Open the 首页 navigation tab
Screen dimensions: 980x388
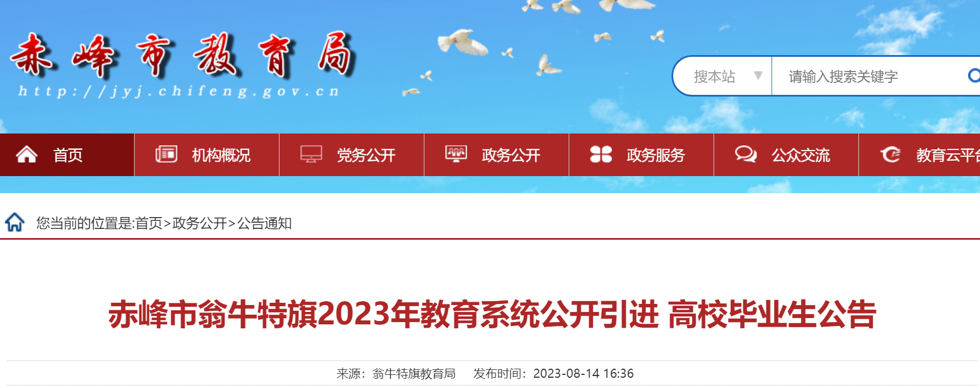(x=67, y=155)
